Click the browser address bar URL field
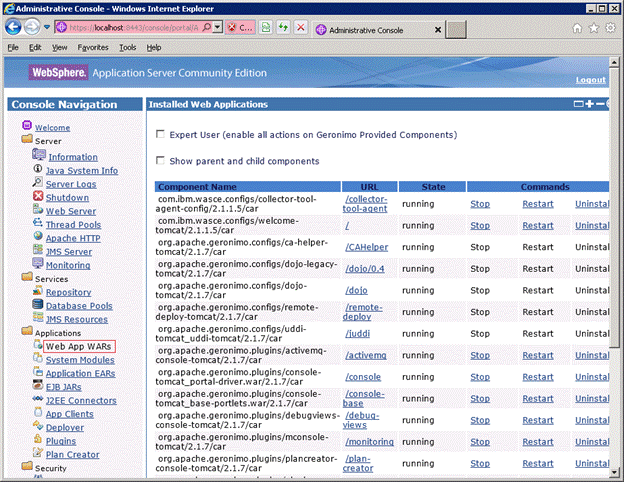The image size is (624, 482). 134,27
